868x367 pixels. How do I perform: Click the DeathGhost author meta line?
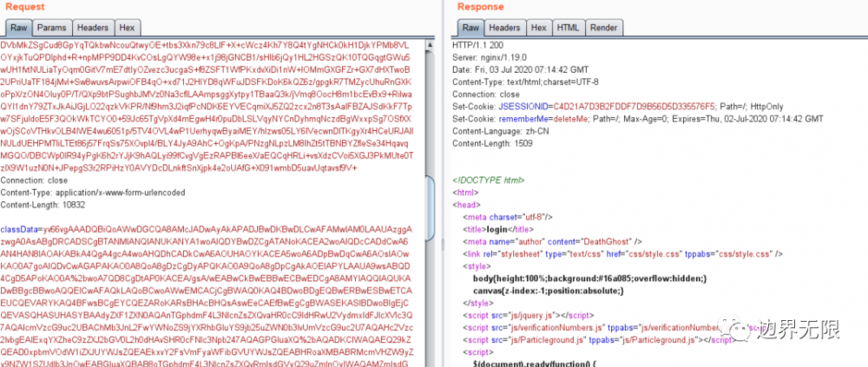click(x=552, y=241)
